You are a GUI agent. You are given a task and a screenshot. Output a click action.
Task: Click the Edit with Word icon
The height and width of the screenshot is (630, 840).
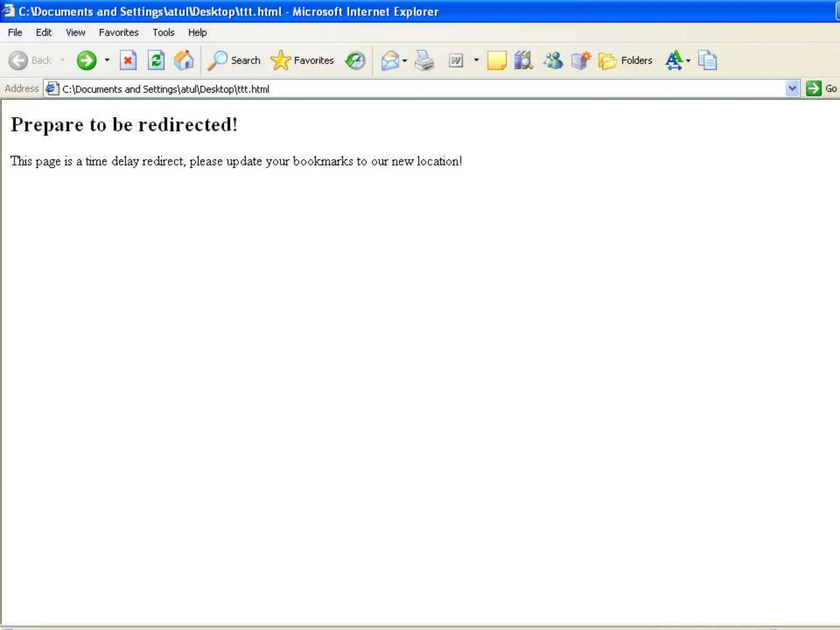pos(456,61)
